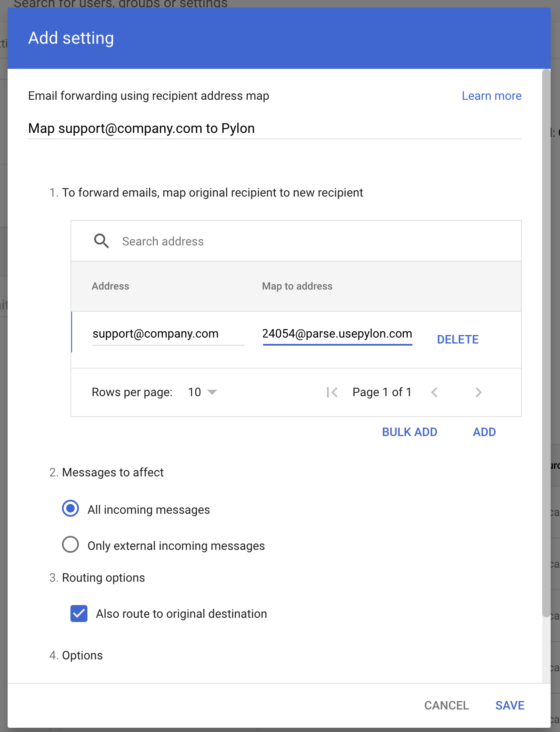Click Learn more link
560x732 pixels.
[x=491, y=96]
